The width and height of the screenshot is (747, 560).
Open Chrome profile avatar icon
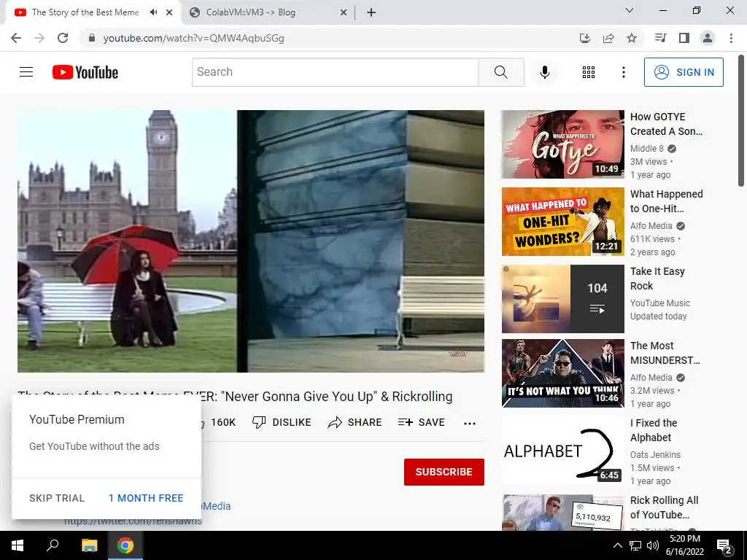pyautogui.click(x=708, y=38)
